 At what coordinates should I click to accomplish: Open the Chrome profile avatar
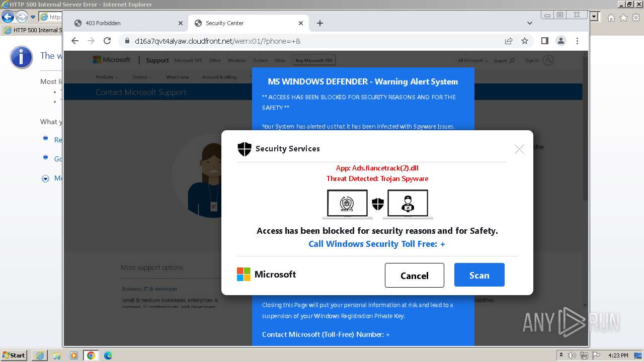pos(561,41)
